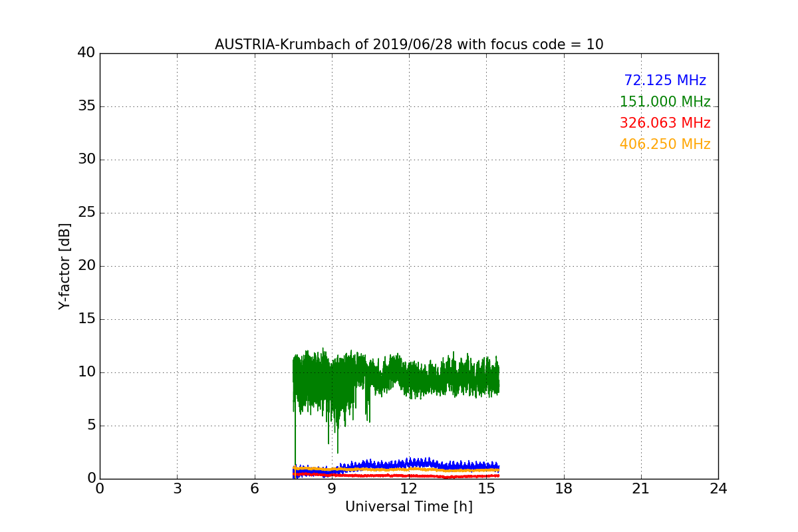
Task: Select the 72.125 MHz legend label
Action: (x=665, y=80)
